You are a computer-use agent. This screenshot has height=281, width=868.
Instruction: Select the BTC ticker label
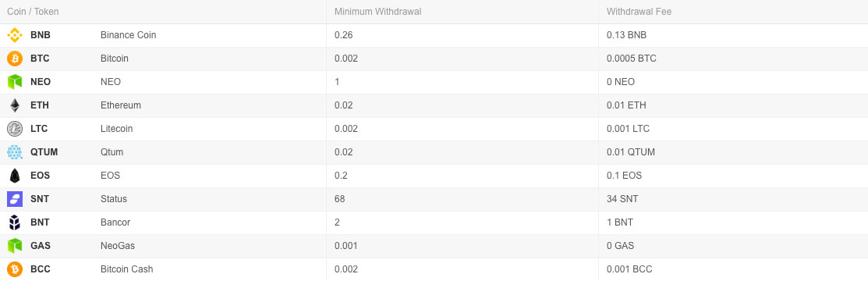(x=40, y=59)
